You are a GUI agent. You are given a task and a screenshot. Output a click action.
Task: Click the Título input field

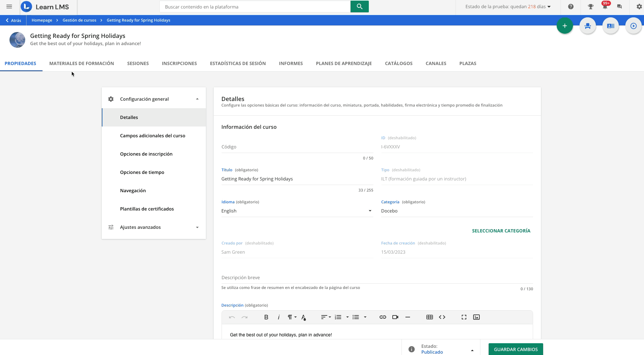(x=297, y=179)
